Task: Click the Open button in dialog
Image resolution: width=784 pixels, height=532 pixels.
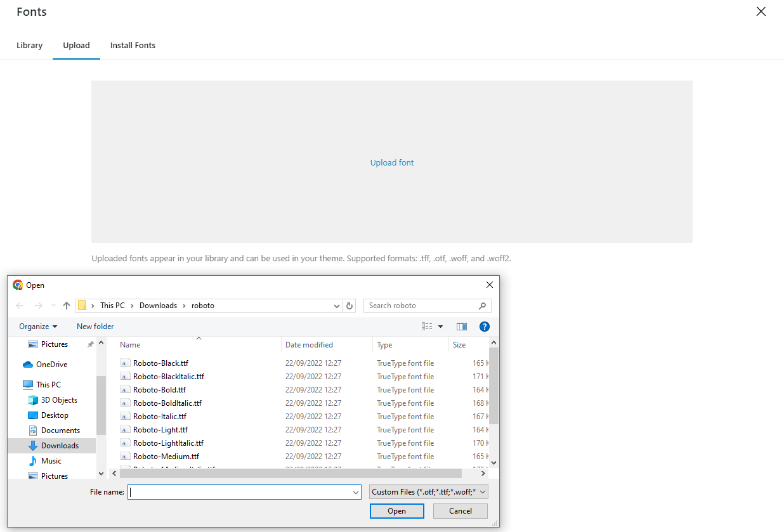Action: pos(397,511)
